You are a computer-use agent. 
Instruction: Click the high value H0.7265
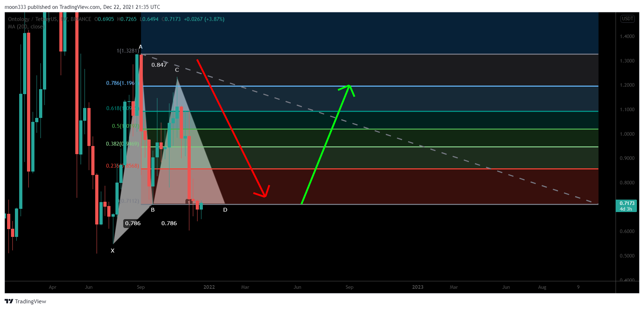pos(127,19)
